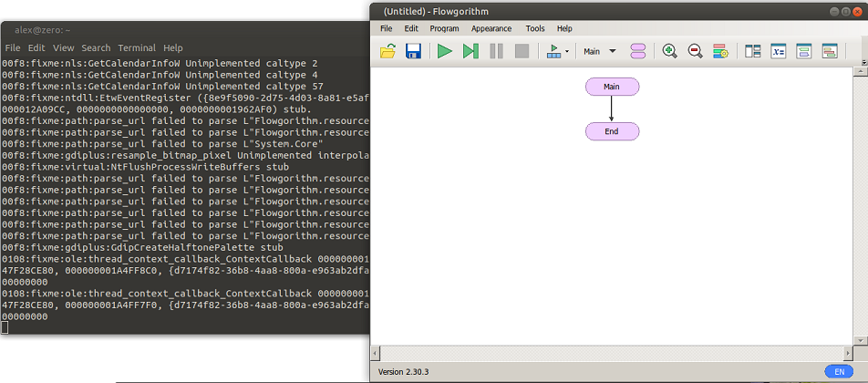
Task: Click the terminal line ending in caltype 57
Action: (162, 87)
